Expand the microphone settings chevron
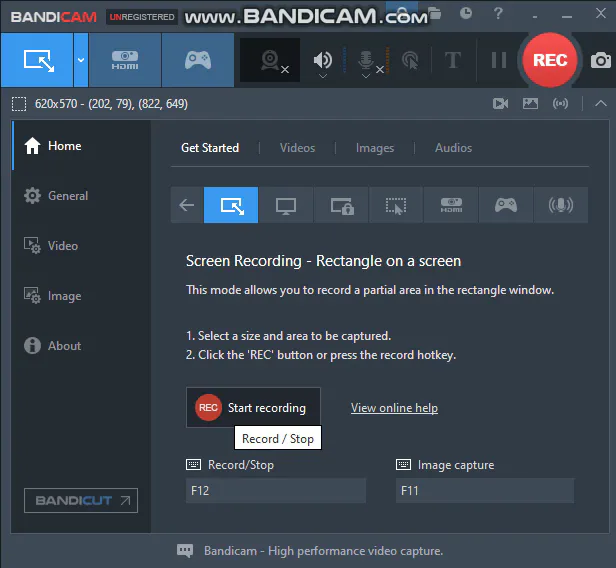This screenshot has height=568, width=616. pos(366,76)
